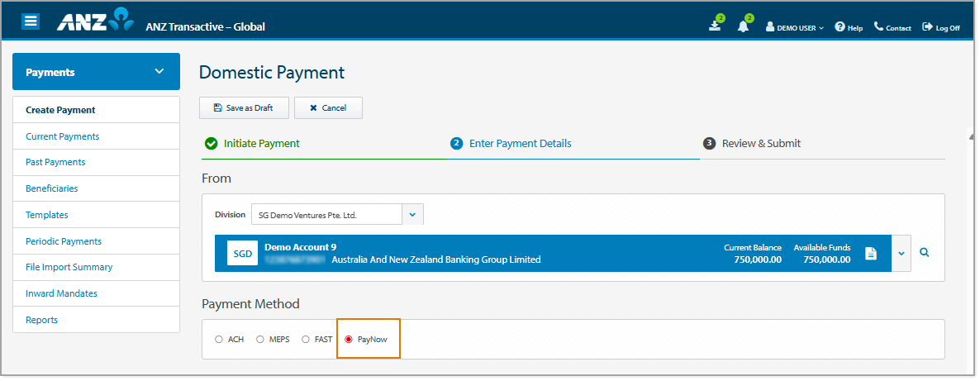Viewport: 980px width, 381px height.
Task: Select Create Payment in sidebar
Action: point(96,109)
